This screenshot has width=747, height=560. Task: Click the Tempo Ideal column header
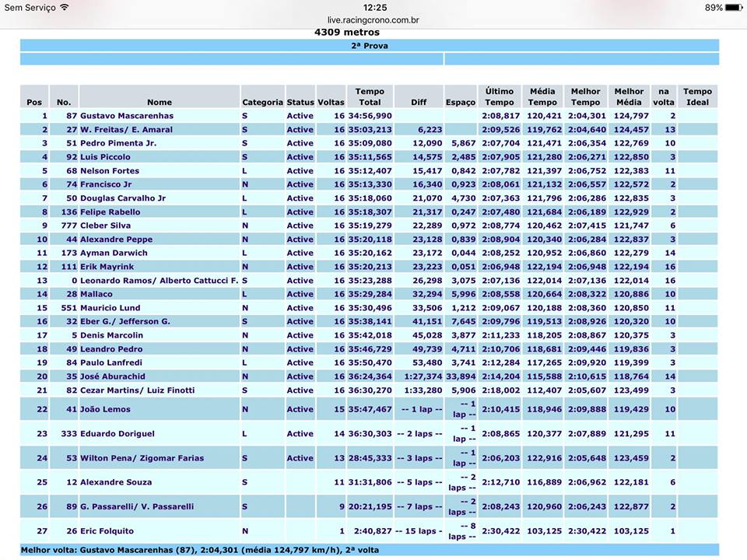click(697, 96)
